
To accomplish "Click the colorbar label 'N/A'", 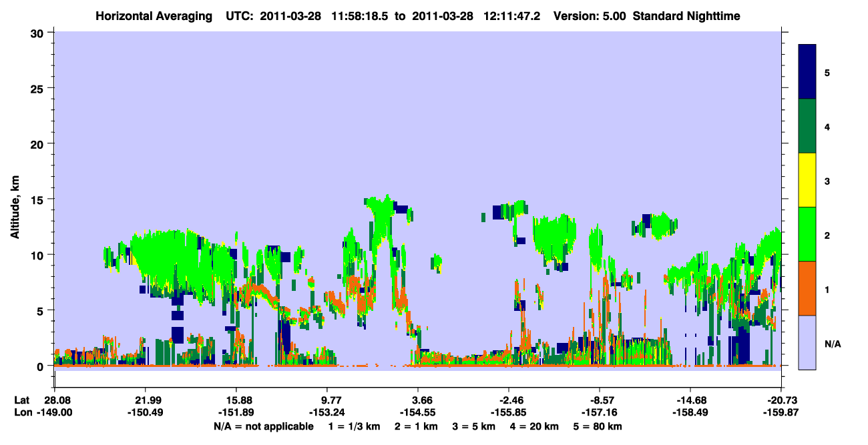I will [x=832, y=344].
